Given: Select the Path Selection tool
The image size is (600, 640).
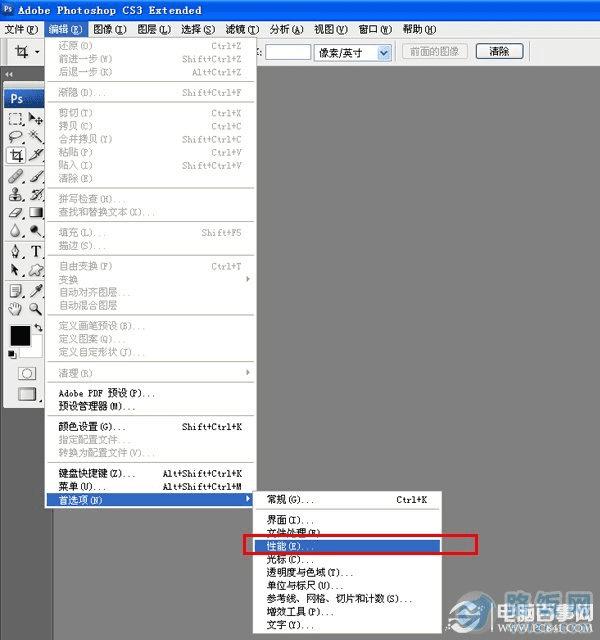Looking at the screenshot, I should (x=16, y=270).
